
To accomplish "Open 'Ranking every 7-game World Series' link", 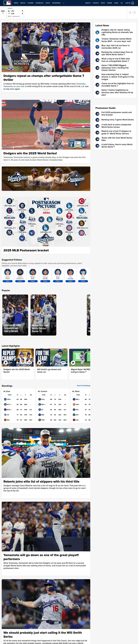I will pos(117,120).
